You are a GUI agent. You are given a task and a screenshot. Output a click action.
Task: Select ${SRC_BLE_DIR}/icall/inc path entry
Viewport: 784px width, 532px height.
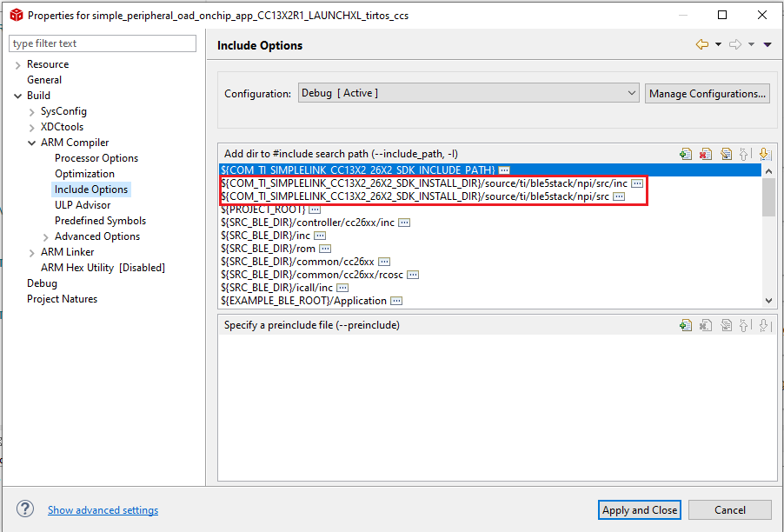coord(276,288)
